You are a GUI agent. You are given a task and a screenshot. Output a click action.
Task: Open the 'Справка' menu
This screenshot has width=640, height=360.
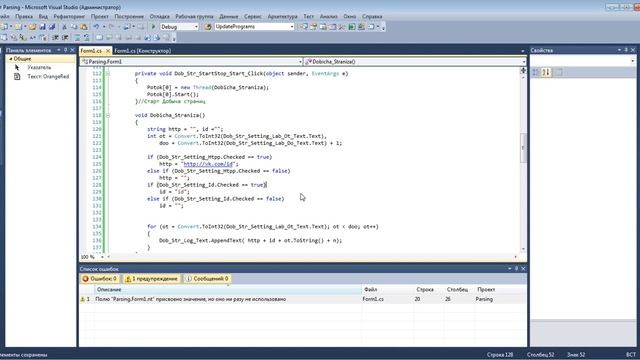[x=372, y=16]
